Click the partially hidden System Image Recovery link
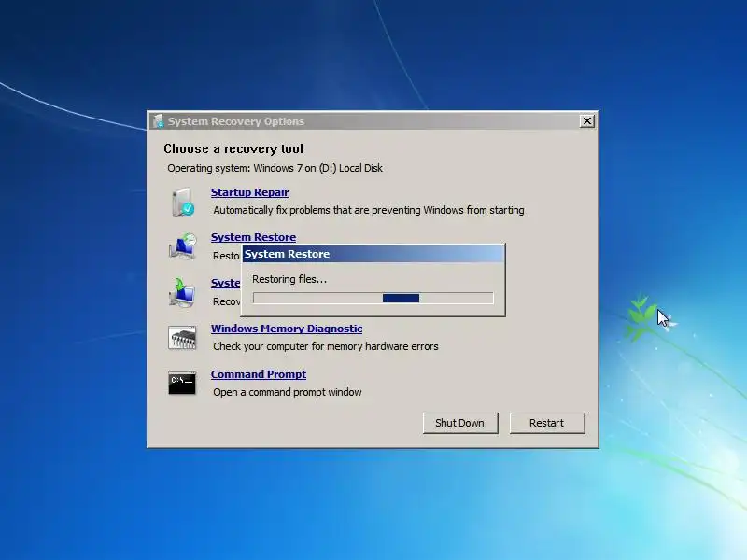The height and width of the screenshot is (560, 747). pos(226,283)
